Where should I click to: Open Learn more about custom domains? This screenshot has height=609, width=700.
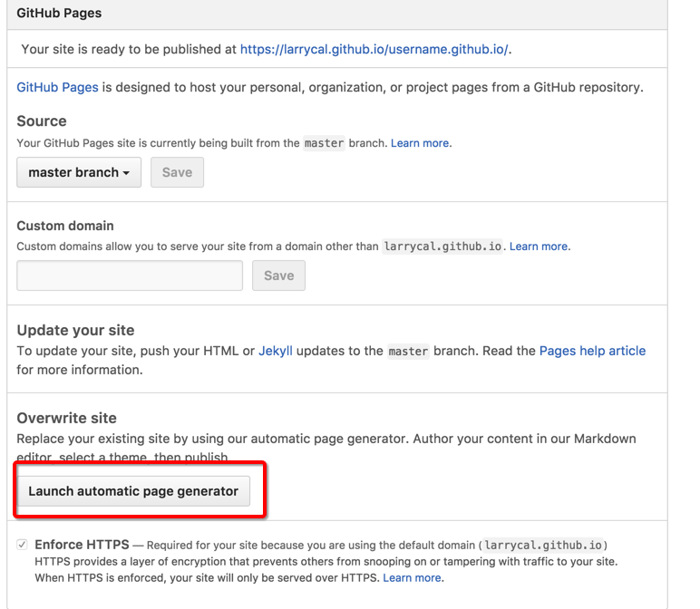540,246
